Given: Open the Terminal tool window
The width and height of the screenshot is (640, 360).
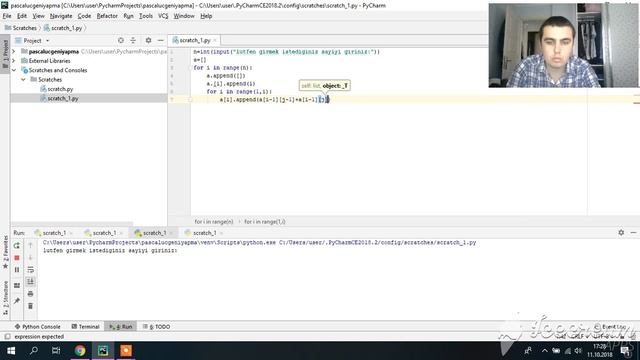Looking at the screenshot, I should click(x=85, y=327).
